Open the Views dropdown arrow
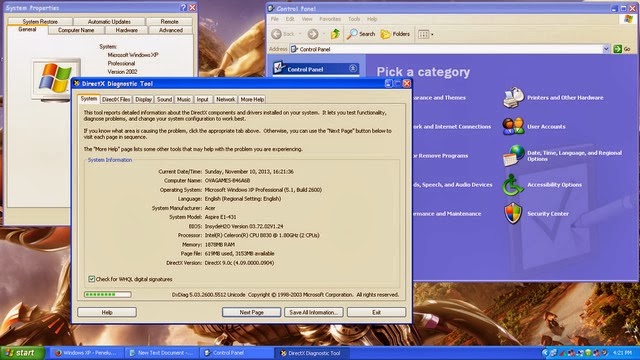This screenshot has width=640, height=360. pyautogui.click(x=432, y=35)
